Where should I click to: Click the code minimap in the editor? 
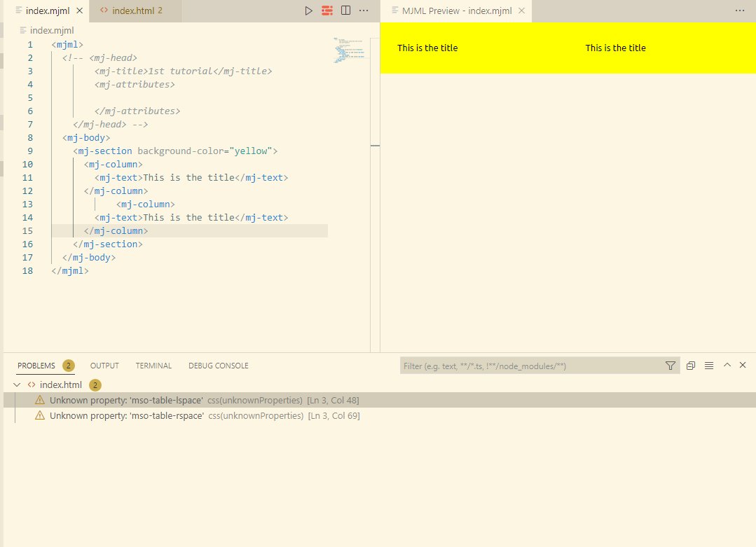(350, 50)
